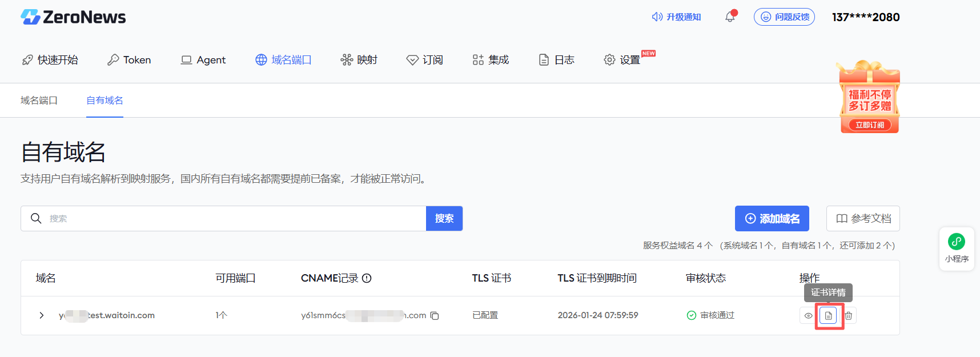
Task: Open the 升级通知 announcement
Action: (677, 17)
